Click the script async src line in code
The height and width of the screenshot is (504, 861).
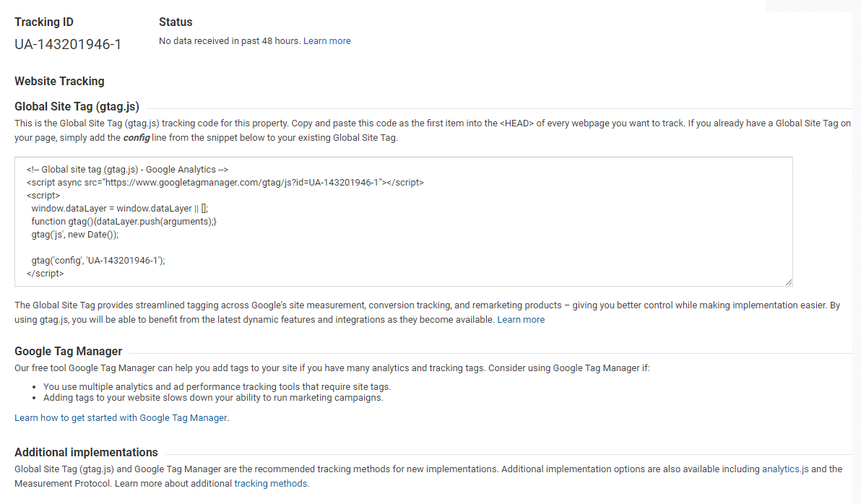[x=225, y=183]
